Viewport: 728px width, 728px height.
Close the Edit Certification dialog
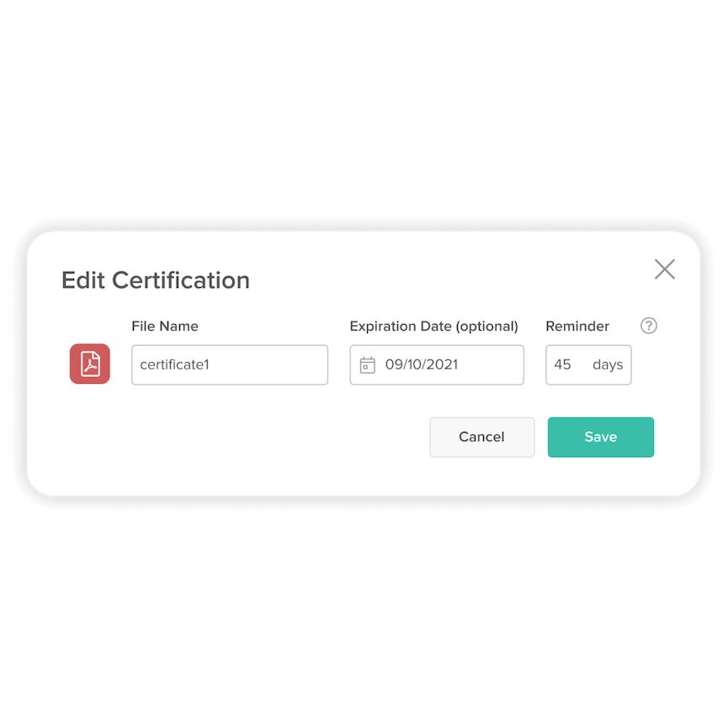pos(664,268)
